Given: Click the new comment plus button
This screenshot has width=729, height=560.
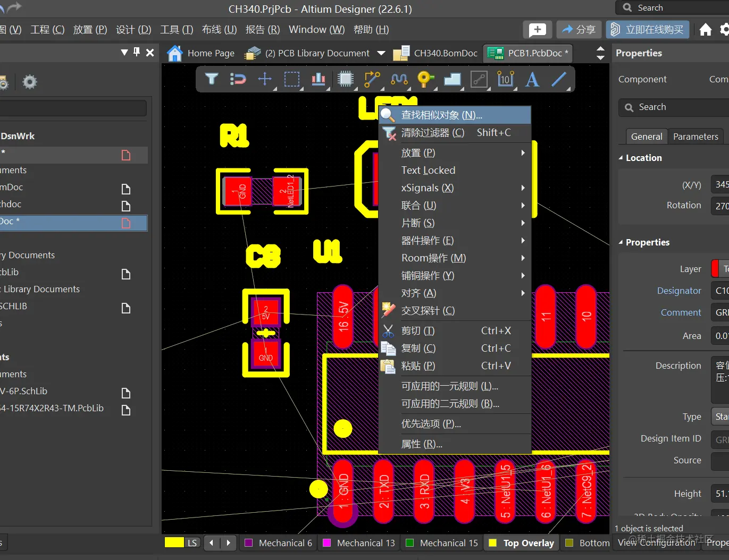Looking at the screenshot, I should pyautogui.click(x=537, y=30).
